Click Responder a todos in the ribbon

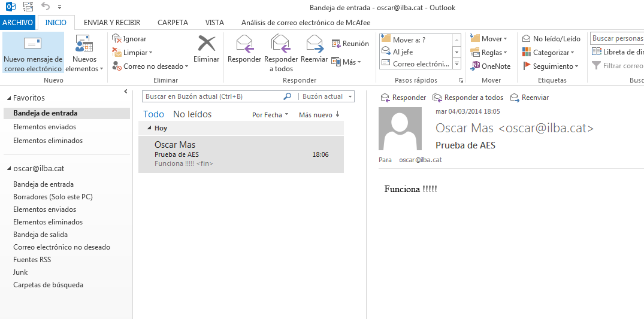[x=281, y=53]
